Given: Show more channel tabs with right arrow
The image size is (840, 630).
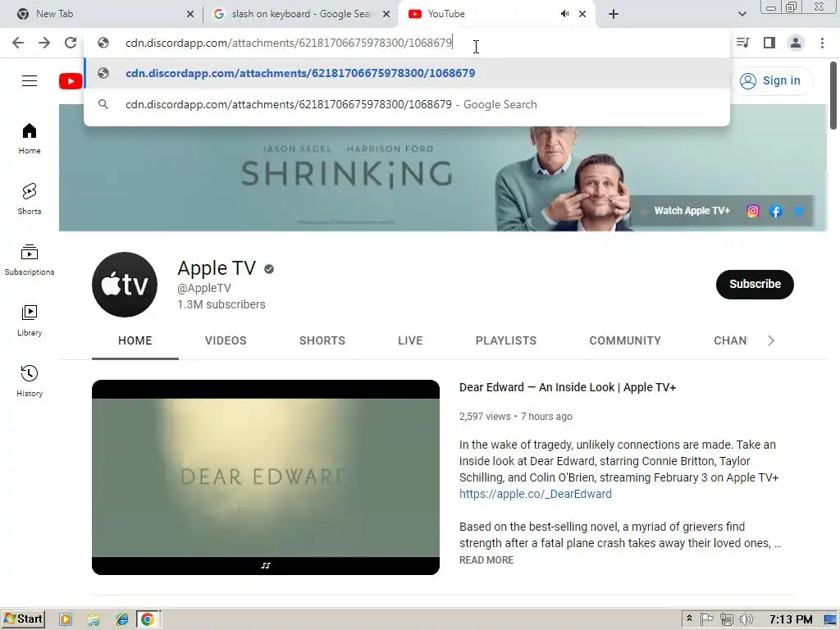Looking at the screenshot, I should [771, 340].
